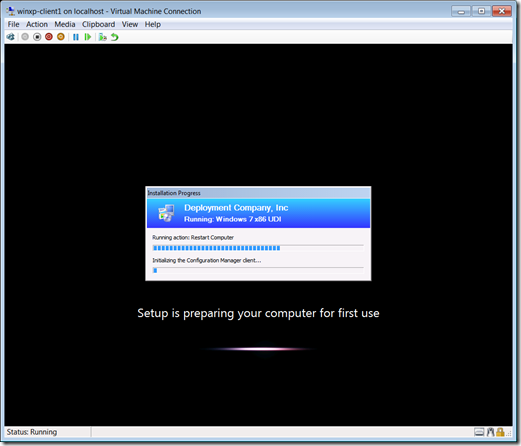Click the green Reset play icon
Screen dimensions: 521x446
coord(88,37)
